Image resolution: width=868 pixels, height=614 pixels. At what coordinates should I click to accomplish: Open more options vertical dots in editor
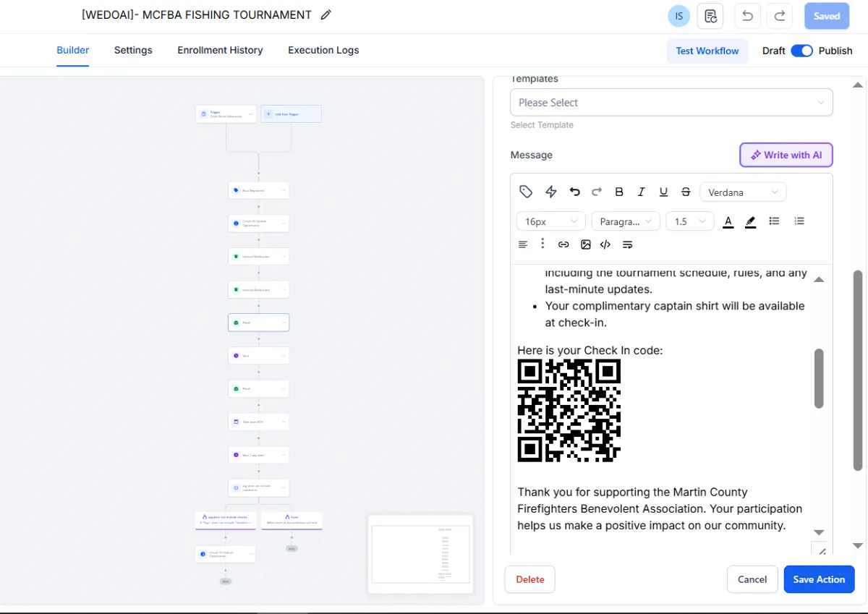click(x=542, y=244)
